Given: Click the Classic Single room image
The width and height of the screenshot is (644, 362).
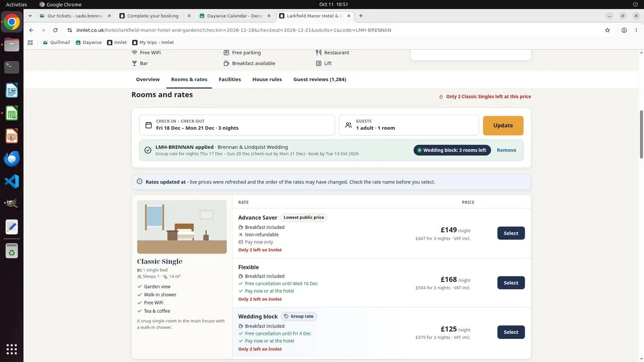Looking at the screenshot, I should click(182, 227).
